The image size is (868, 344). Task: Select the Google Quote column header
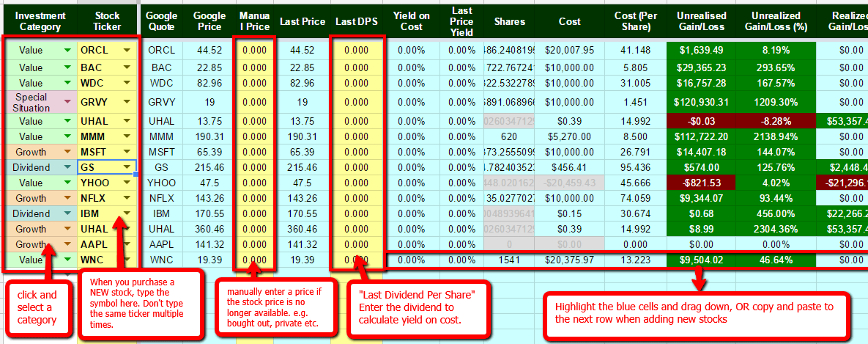click(x=162, y=21)
